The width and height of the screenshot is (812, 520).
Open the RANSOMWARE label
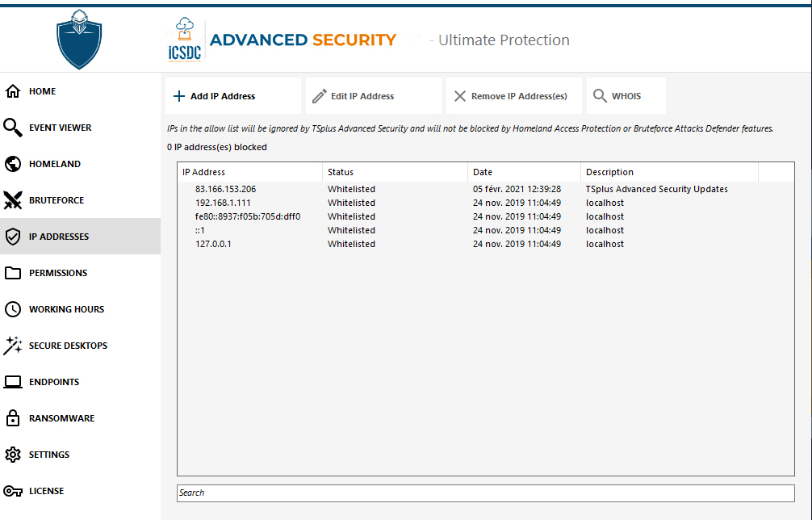[61, 418]
